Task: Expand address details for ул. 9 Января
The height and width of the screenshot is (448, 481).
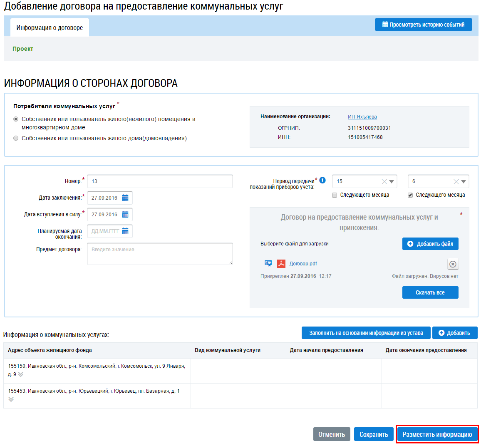Action: [21, 374]
